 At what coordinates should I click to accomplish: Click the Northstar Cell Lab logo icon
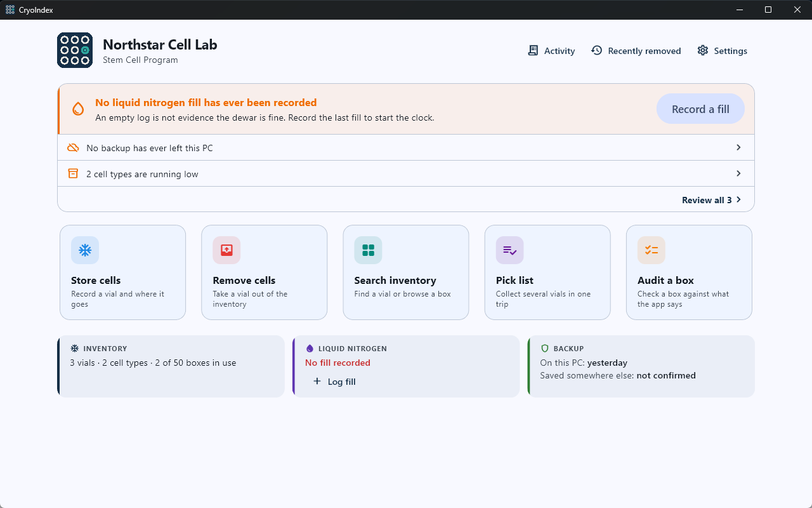75,50
